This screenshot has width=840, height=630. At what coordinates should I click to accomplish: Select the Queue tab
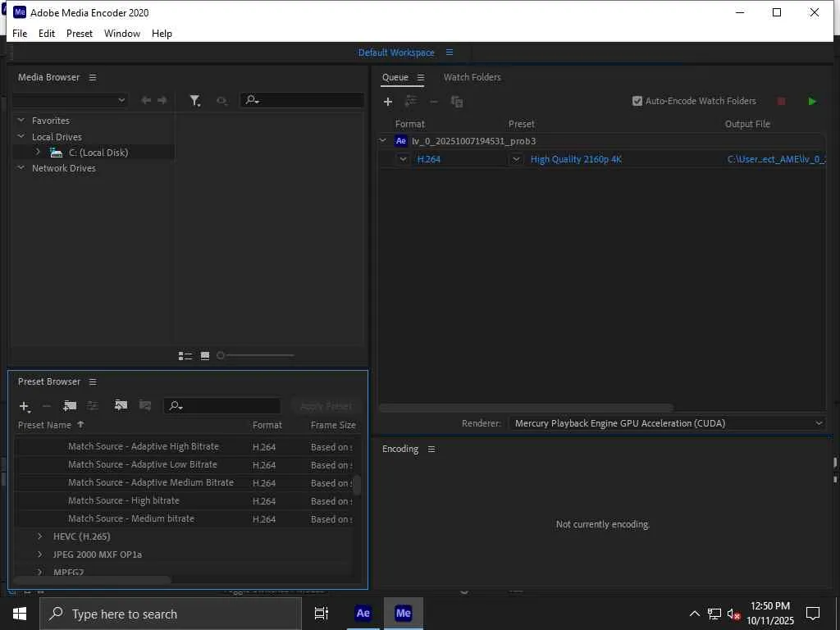pos(395,78)
